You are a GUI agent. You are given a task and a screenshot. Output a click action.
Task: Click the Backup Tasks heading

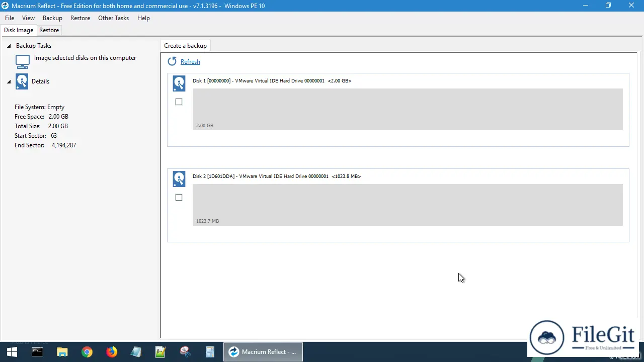point(34,46)
